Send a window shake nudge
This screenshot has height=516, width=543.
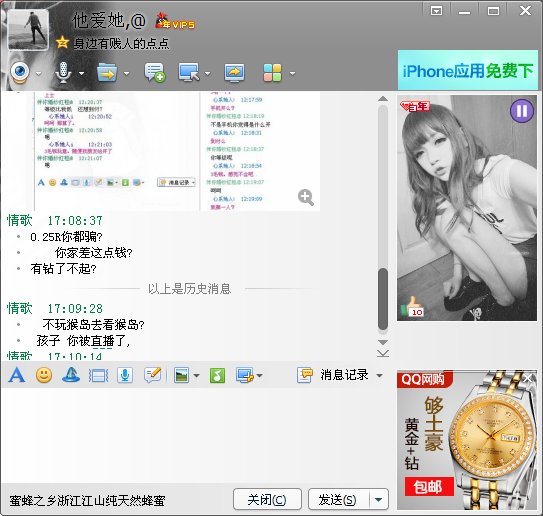[98, 375]
